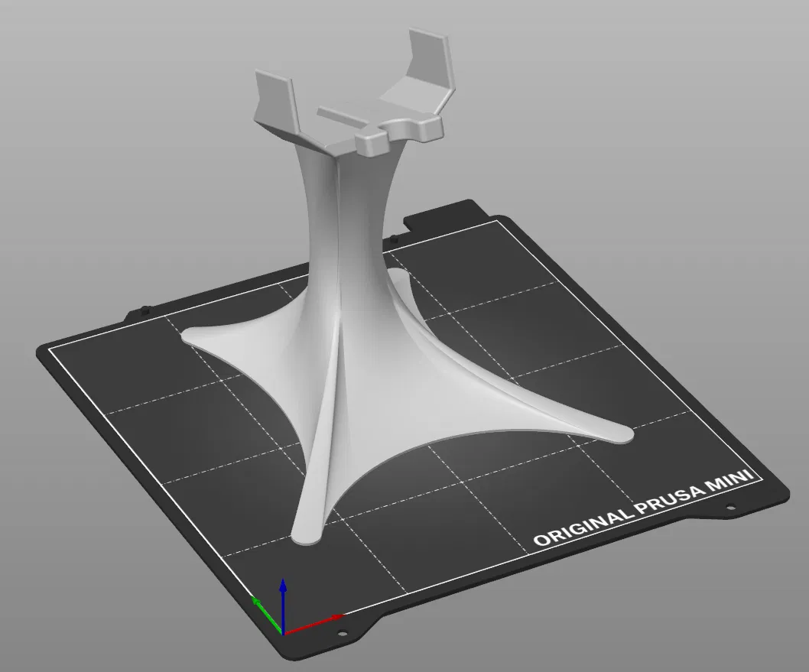Screen dimensions: 809x672
Task: Click the green Y axis arrow
Action: (266, 614)
